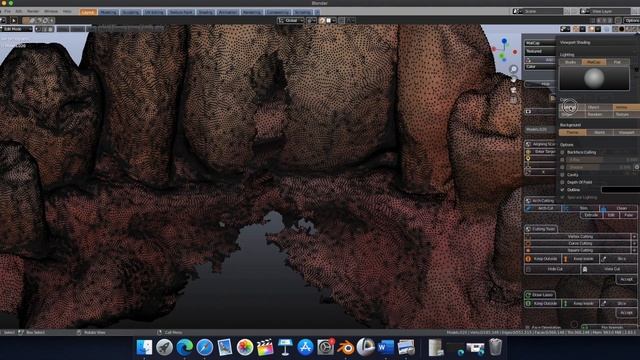
Task: Toggle Specular Lighting checkbox
Action: point(562,197)
